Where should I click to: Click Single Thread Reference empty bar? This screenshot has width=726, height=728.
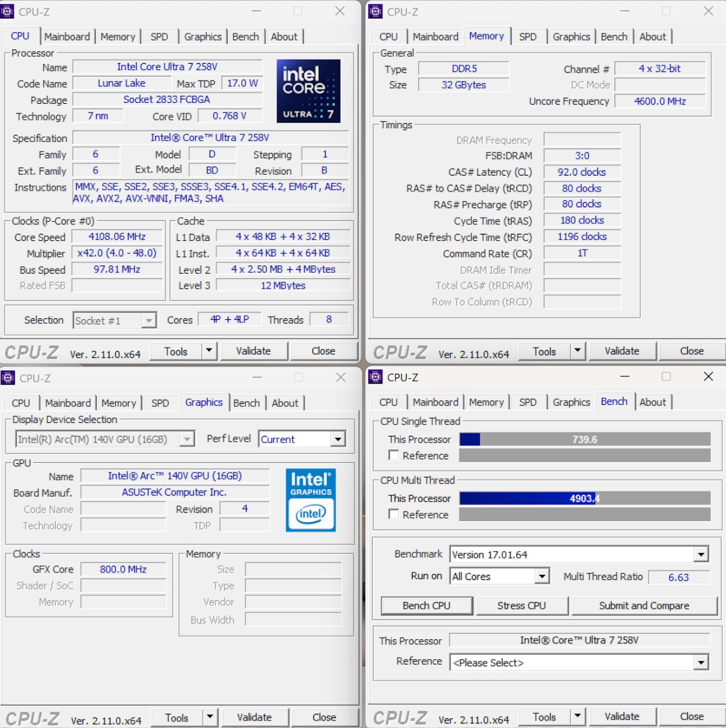click(x=585, y=455)
